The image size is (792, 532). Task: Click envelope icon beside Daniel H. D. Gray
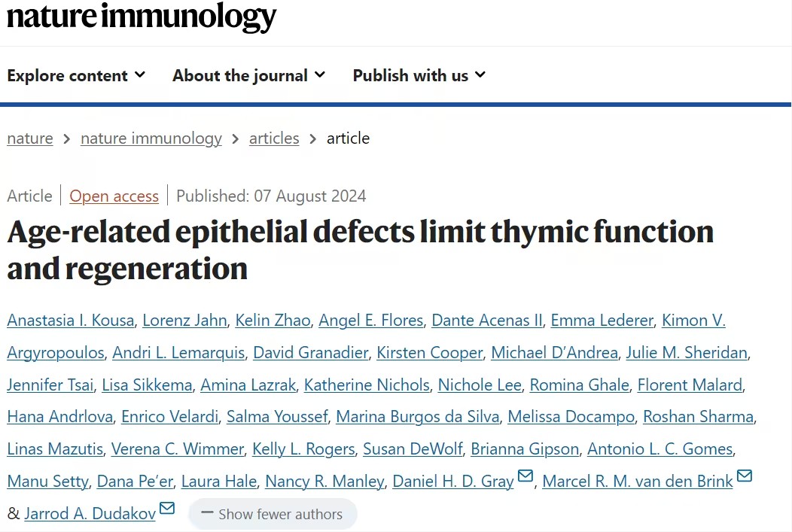pyautogui.click(x=525, y=477)
